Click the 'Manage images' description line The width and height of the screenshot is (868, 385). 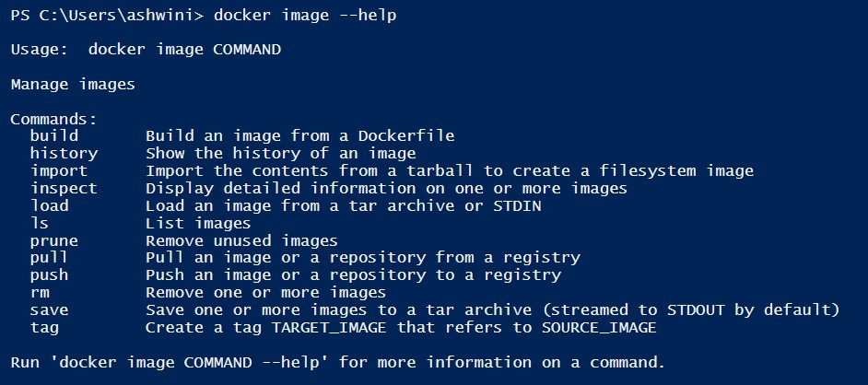(x=73, y=85)
